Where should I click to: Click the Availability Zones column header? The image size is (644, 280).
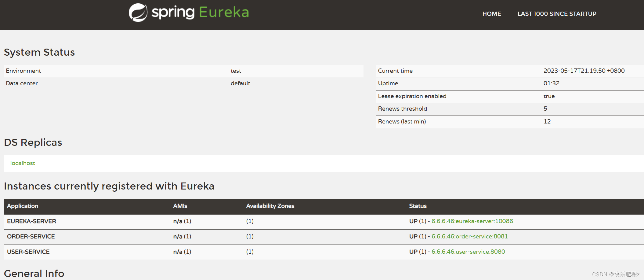coord(270,206)
